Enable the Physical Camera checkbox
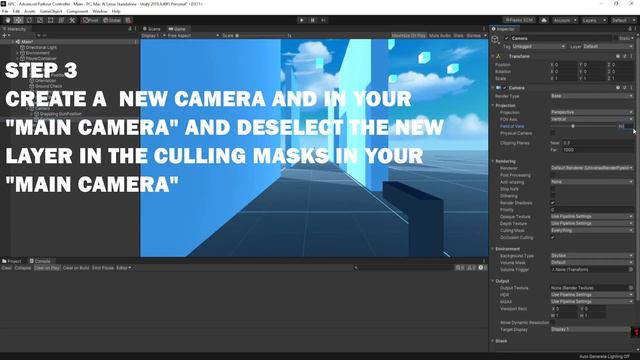Viewport: 640px width, 360px height. tap(553, 133)
